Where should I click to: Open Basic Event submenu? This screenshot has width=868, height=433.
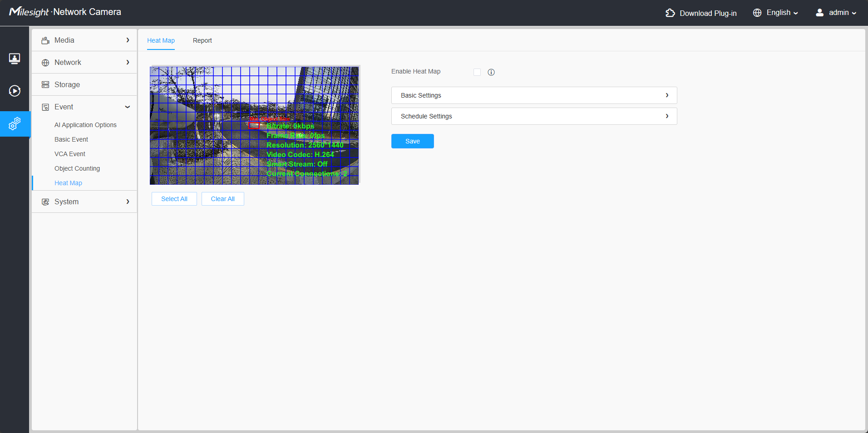[x=71, y=139]
